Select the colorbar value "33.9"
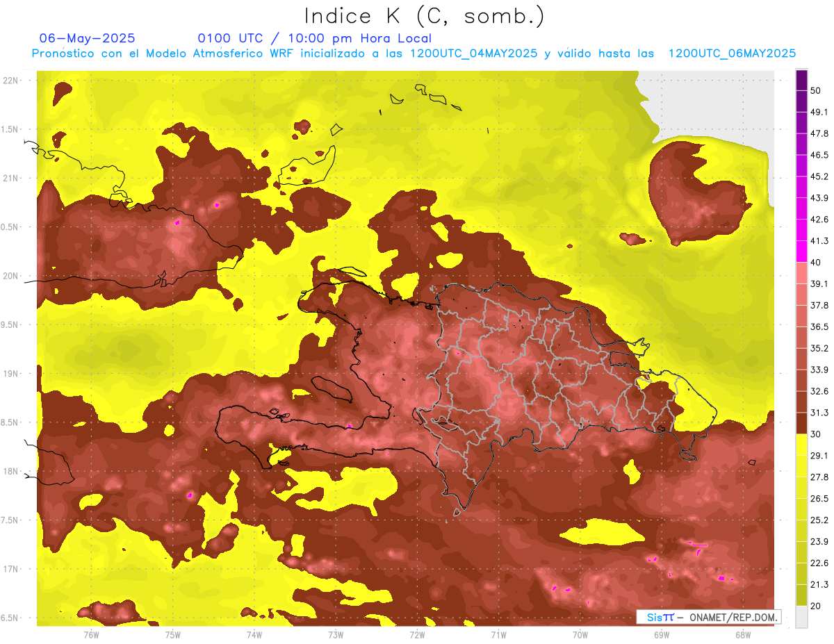Screen dimensions: 834x644 coord(819,370)
